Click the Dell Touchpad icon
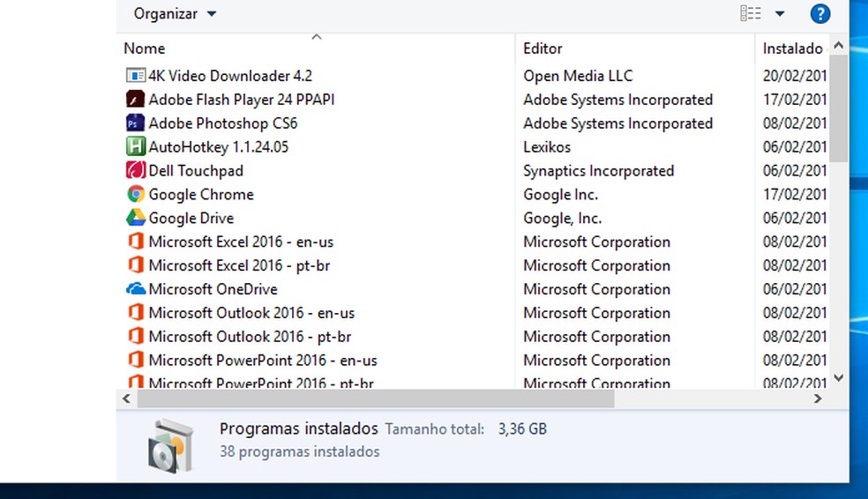The width and height of the screenshot is (868, 499). (x=135, y=171)
